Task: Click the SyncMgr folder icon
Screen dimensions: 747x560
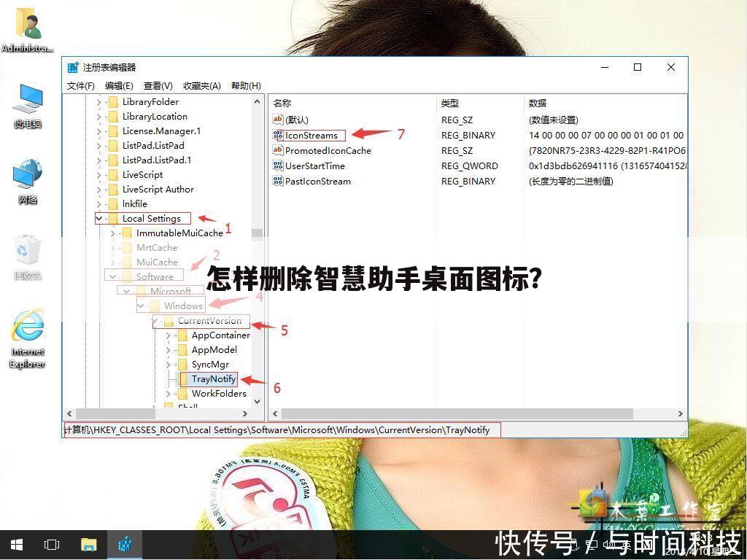Action: 182,365
